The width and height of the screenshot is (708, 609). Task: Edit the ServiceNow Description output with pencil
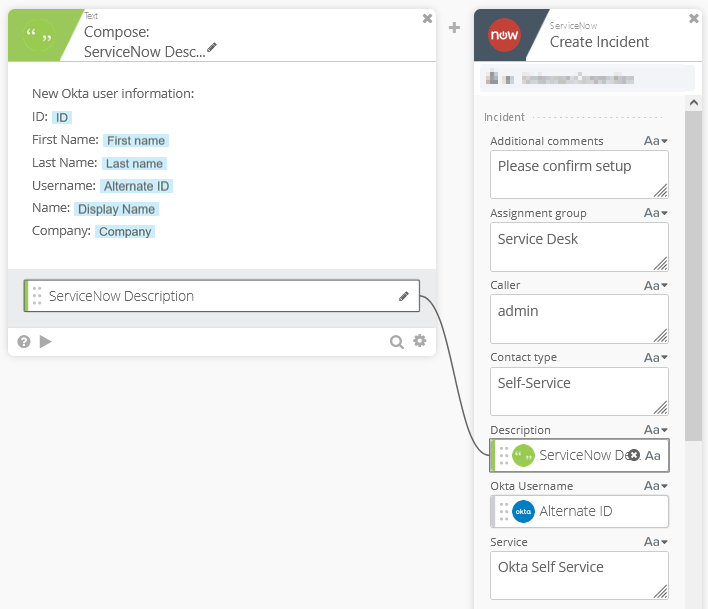tap(404, 296)
